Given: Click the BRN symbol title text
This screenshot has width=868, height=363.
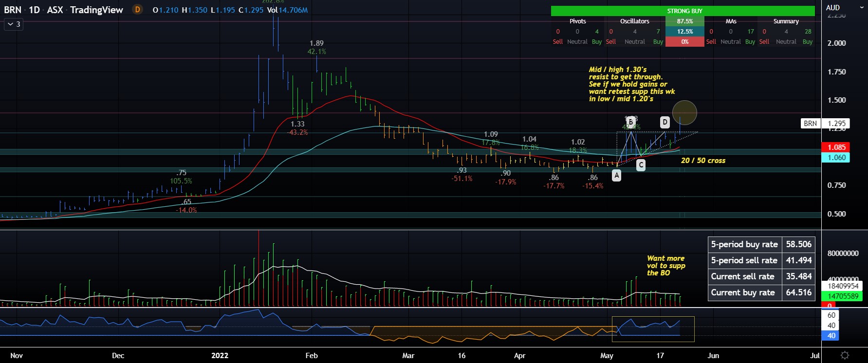Looking at the screenshot, I should click(x=13, y=10).
